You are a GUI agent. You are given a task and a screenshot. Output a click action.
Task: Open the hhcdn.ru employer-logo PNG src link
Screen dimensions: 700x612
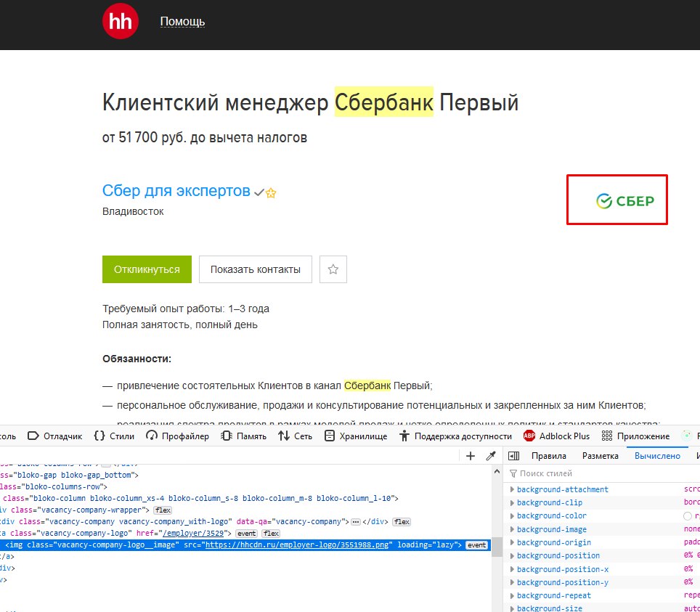point(297,545)
